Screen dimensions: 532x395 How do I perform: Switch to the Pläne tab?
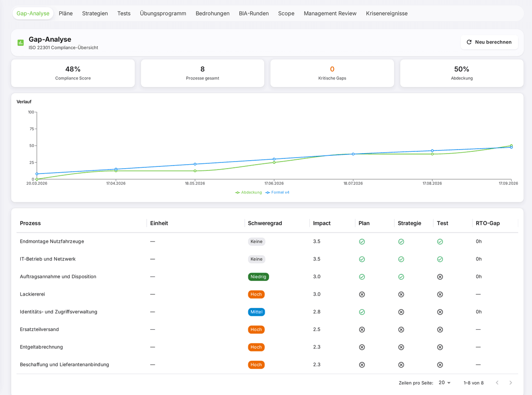66,13
